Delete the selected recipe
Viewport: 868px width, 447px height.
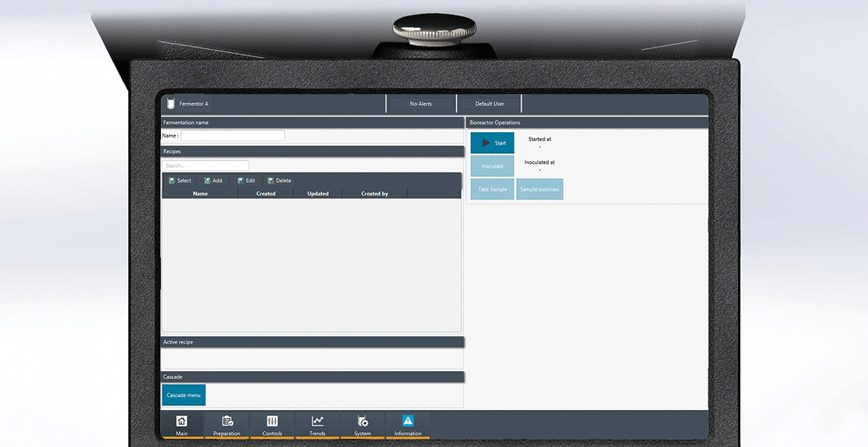coord(279,180)
